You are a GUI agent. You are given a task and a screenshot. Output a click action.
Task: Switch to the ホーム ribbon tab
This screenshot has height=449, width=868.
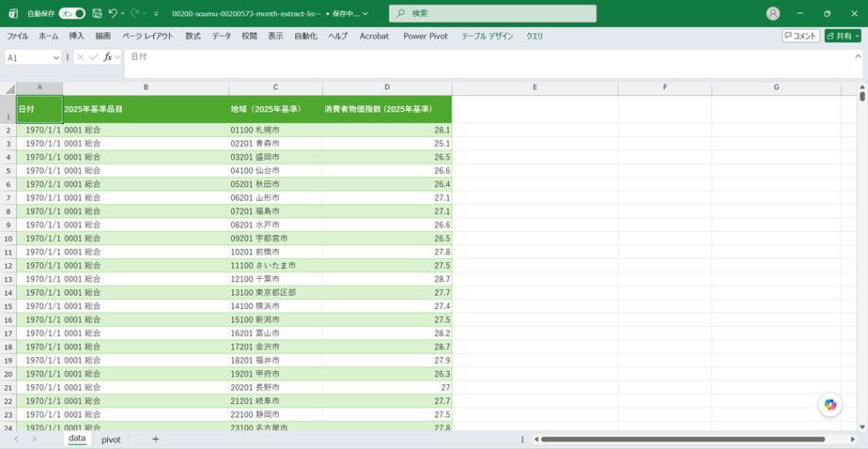(49, 36)
